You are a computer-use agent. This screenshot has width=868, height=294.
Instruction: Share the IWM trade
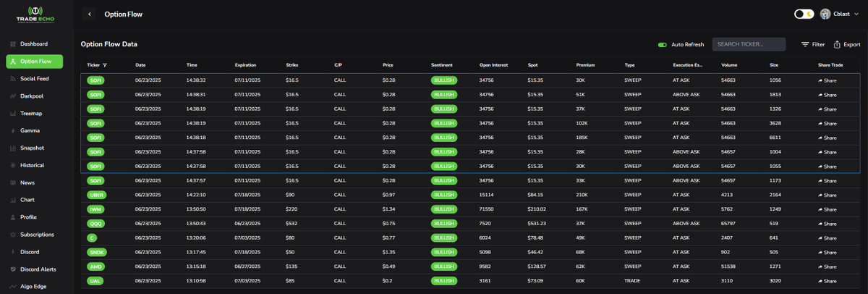[x=827, y=209]
